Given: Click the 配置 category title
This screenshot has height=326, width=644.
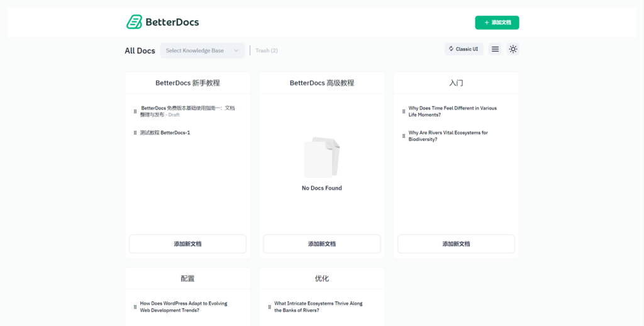Looking at the screenshot, I should click(x=187, y=279).
